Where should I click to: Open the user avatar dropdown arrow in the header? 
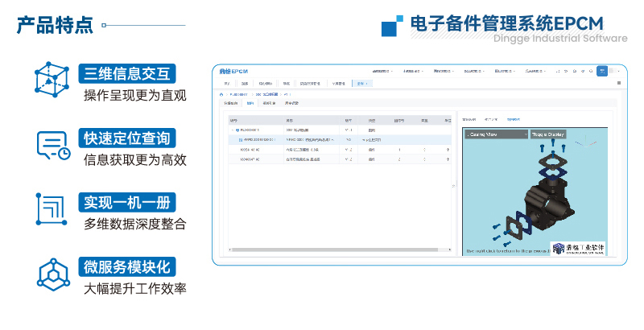pyautogui.click(x=618, y=71)
